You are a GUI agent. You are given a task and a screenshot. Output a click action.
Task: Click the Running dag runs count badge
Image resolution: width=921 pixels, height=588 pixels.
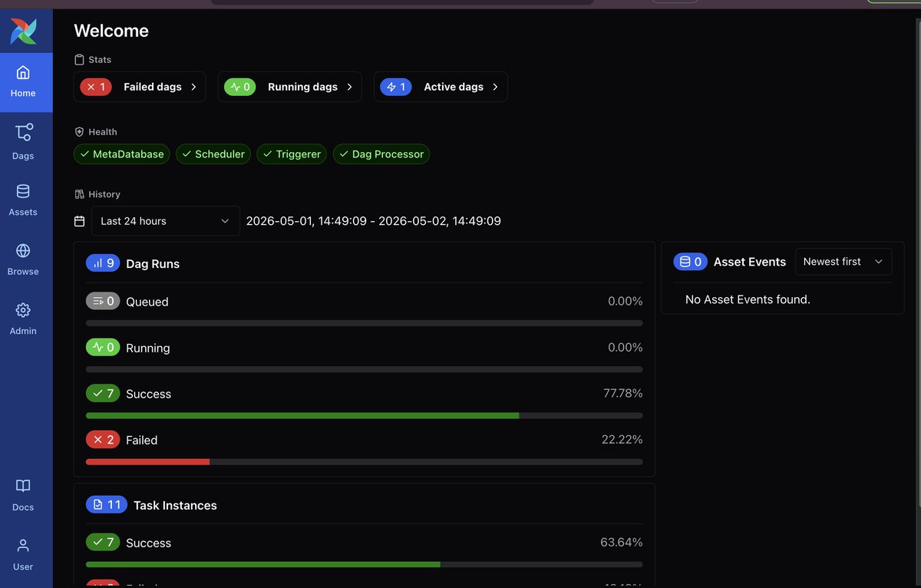tap(103, 348)
